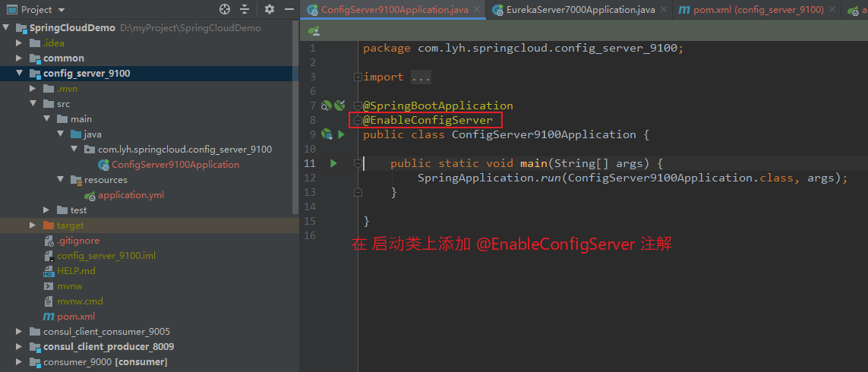This screenshot has width=868, height=372.
Task: Click the locate/scroll-from-source target icon
Action: [224, 9]
